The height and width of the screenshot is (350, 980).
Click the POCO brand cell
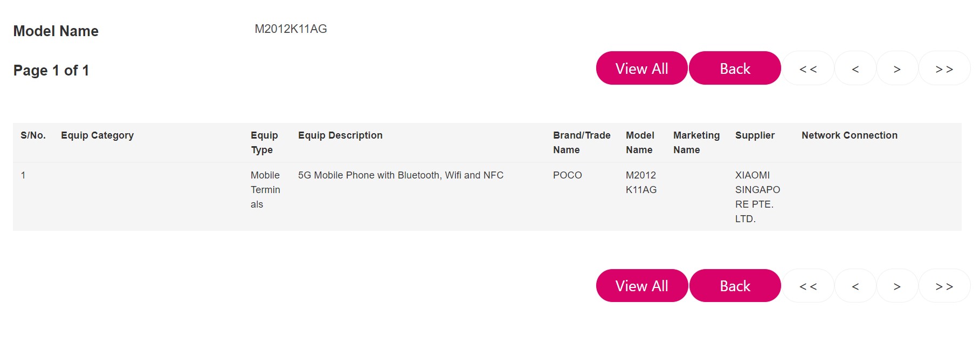pyautogui.click(x=568, y=175)
